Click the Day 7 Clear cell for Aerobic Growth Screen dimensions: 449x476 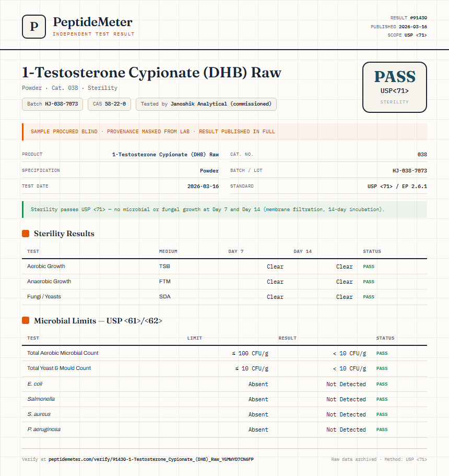[275, 266]
